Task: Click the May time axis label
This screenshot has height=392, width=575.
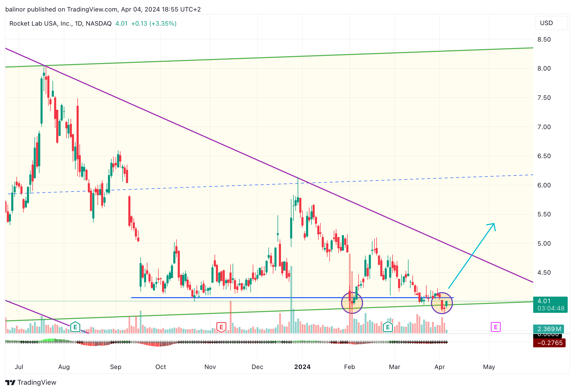Action: coord(489,367)
